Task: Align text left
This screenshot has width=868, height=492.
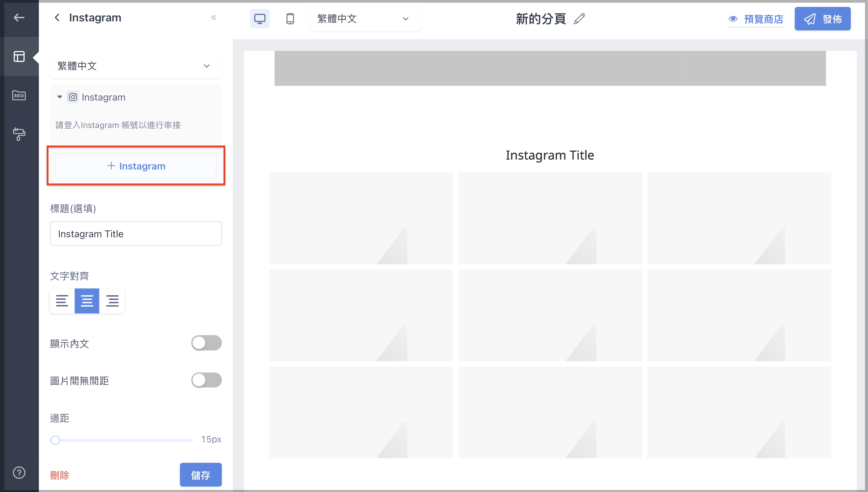Action: tap(62, 301)
